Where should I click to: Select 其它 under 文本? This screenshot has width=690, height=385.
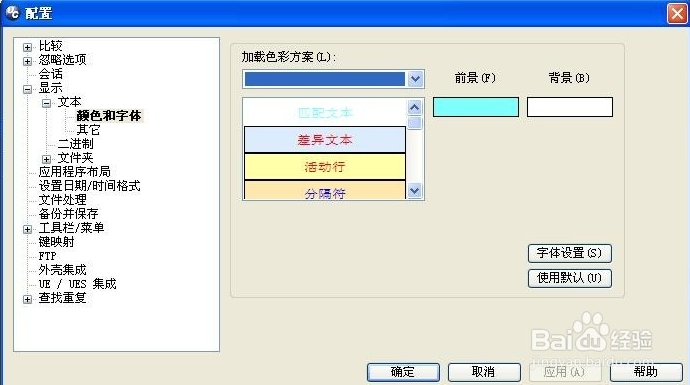[88, 130]
